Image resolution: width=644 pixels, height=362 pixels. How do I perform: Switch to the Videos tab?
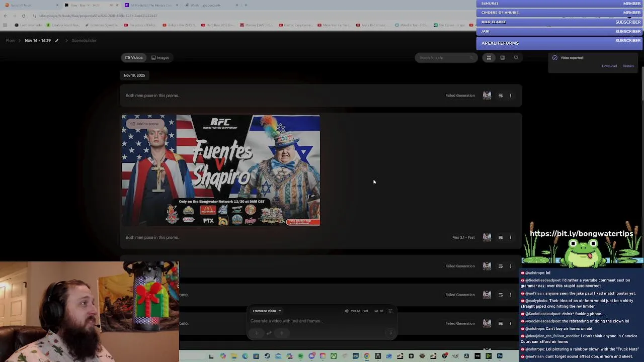pos(134,57)
